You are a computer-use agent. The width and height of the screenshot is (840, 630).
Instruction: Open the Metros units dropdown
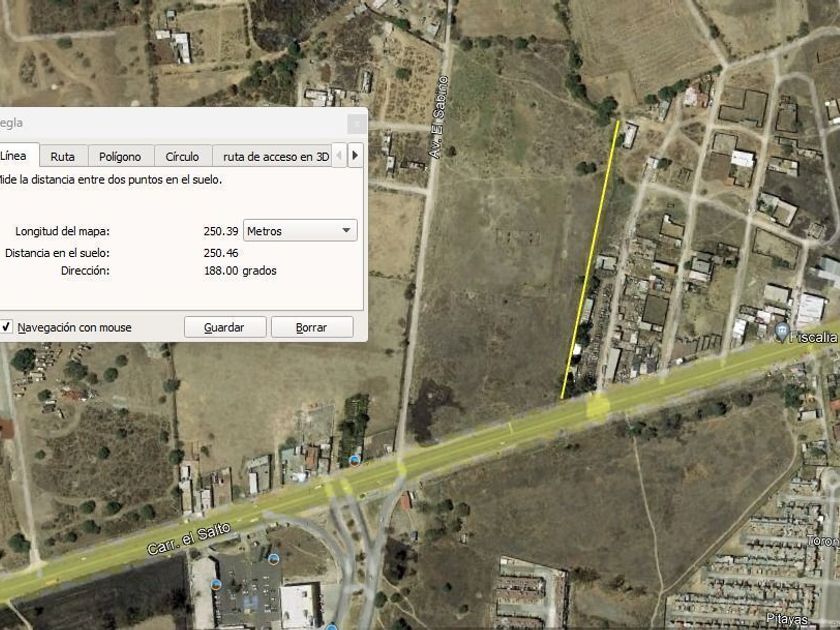[300, 231]
